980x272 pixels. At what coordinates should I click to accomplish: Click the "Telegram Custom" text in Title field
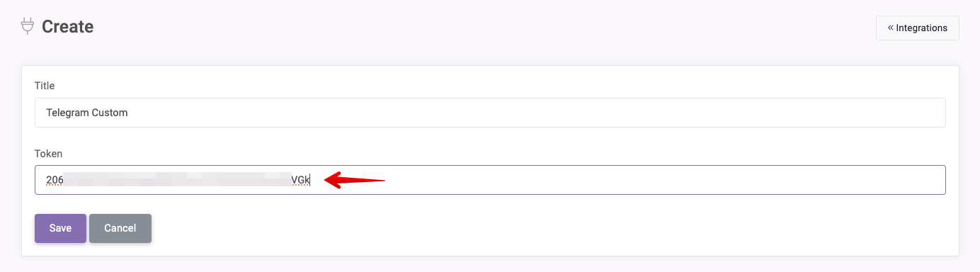click(x=87, y=113)
